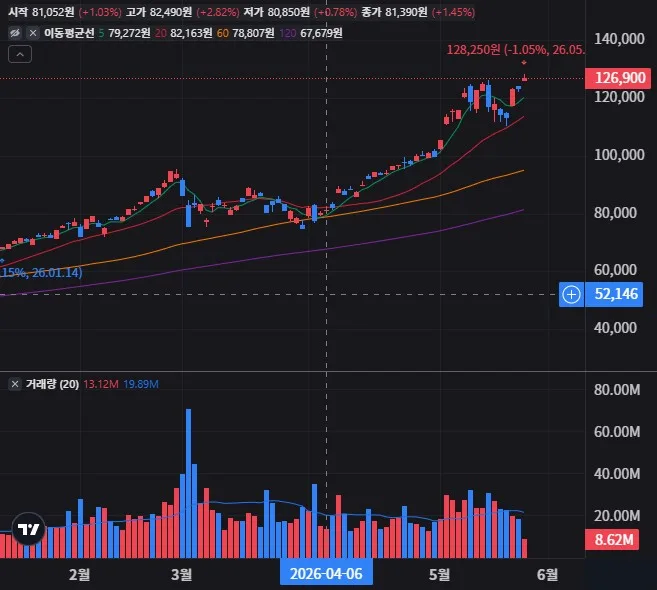This screenshot has width=657, height=590.
Task: Click the 40.00M volume axis label
Action: click(x=617, y=474)
